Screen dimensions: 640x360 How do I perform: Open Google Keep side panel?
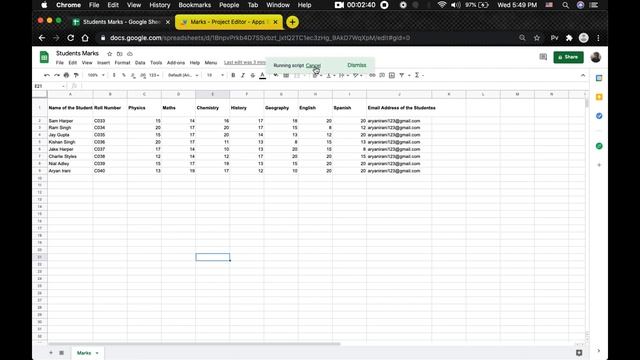[x=599, y=97]
